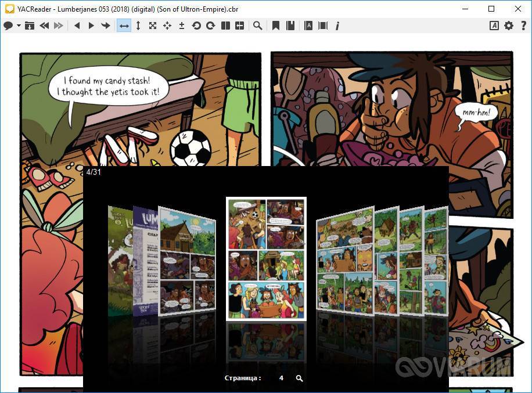
Task: Go to the previous comic with the double-left arrow
Action: 44,26
